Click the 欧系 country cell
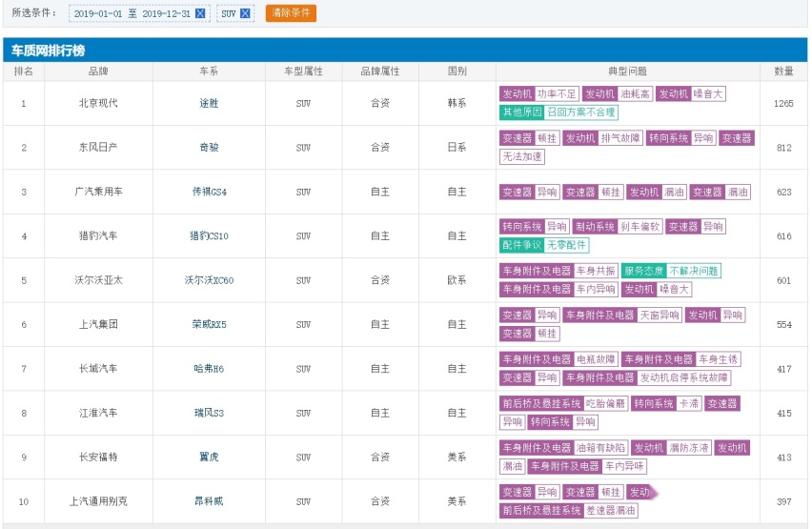Viewport: 812px width, 529px height. 457,280
